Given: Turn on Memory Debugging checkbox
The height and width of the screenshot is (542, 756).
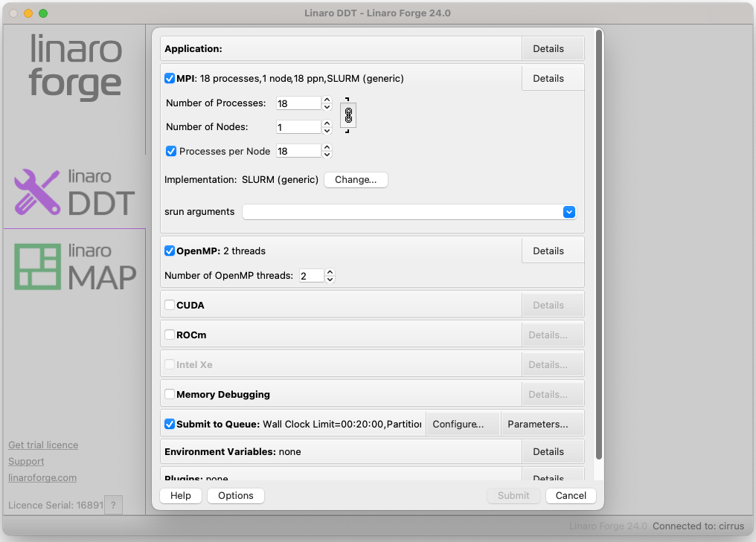Looking at the screenshot, I should tap(170, 394).
